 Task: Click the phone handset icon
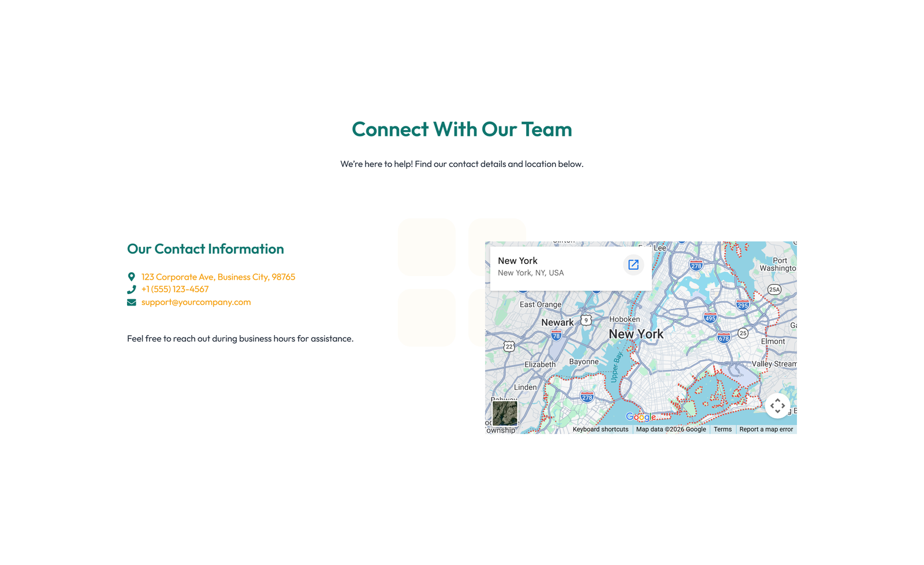pyautogui.click(x=132, y=289)
